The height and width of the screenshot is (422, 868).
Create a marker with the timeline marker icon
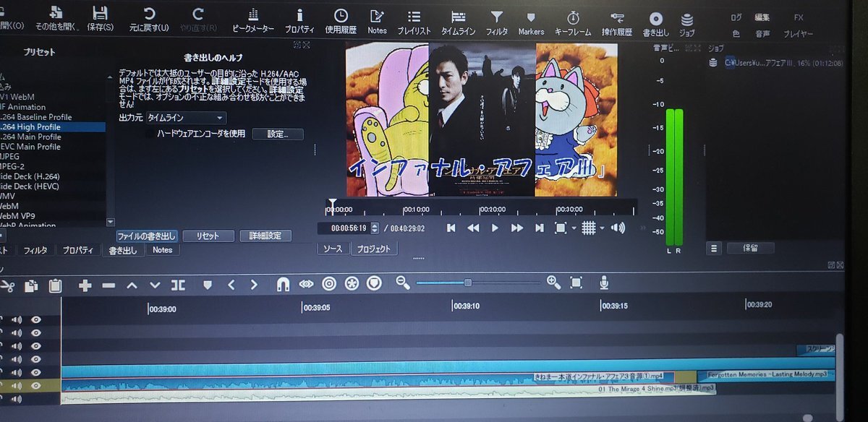208,285
